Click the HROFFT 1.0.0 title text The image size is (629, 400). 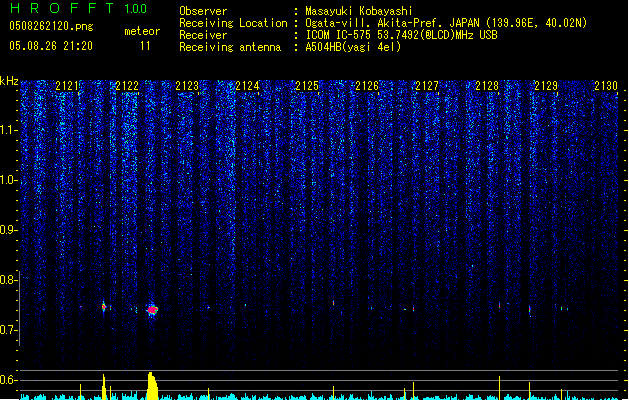click(79, 8)
